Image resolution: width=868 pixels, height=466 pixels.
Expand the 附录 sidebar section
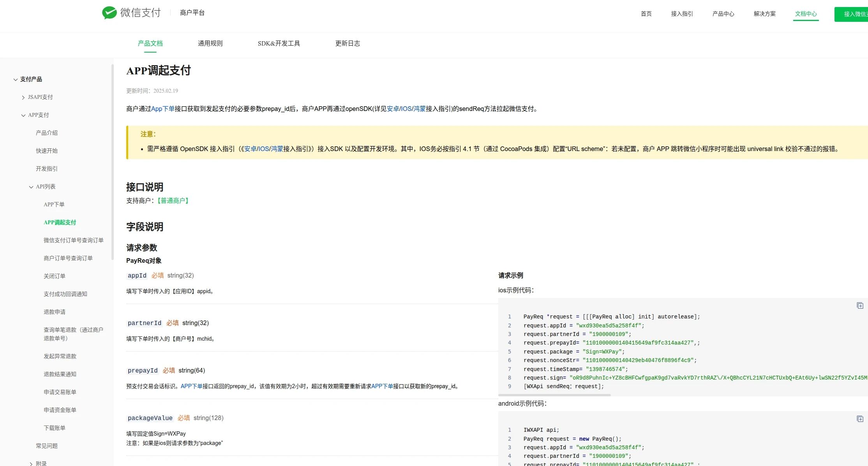[31, 464]
